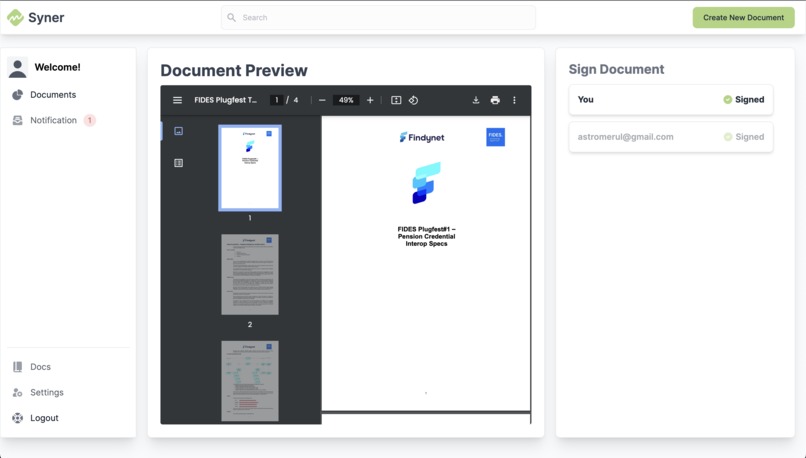Click the green Signed check beside You
The image size is (806, 458).
(x=727, y=100)
